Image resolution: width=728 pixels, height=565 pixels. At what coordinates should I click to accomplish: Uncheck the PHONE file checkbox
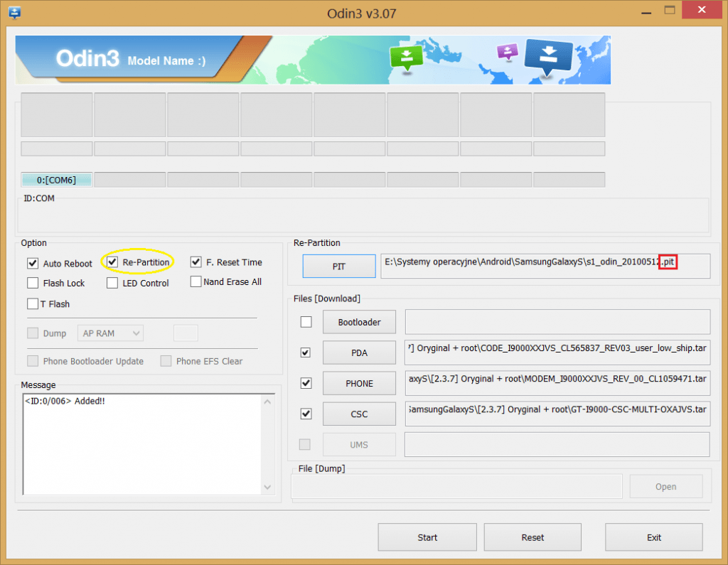[x=306, y=383]
